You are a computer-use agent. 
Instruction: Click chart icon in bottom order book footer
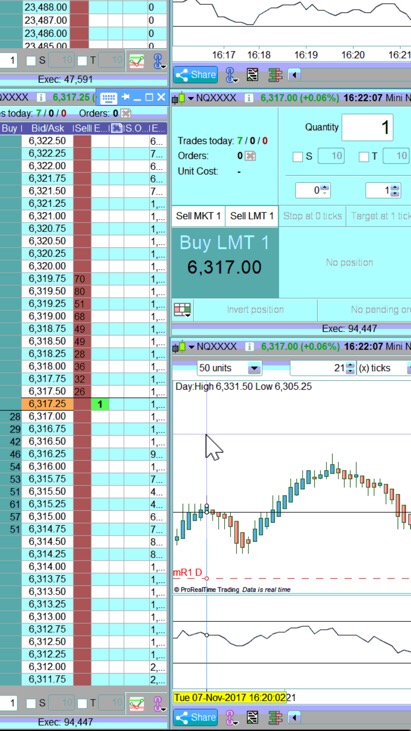(x=137, y=703)
